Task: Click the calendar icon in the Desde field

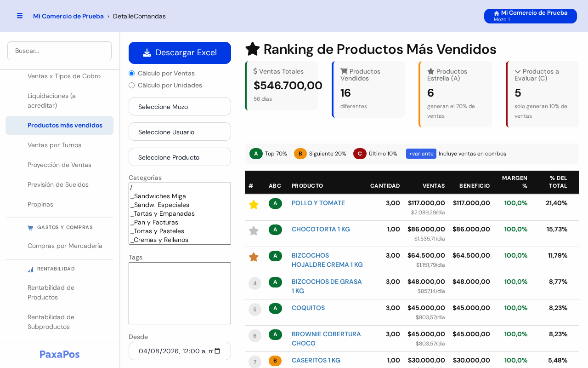Action: 217,351
